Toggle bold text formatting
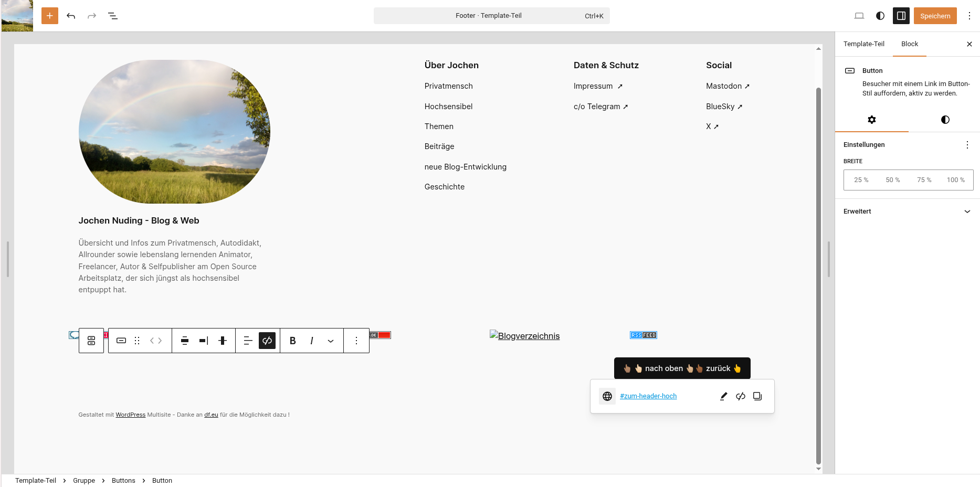 (293, 341)
